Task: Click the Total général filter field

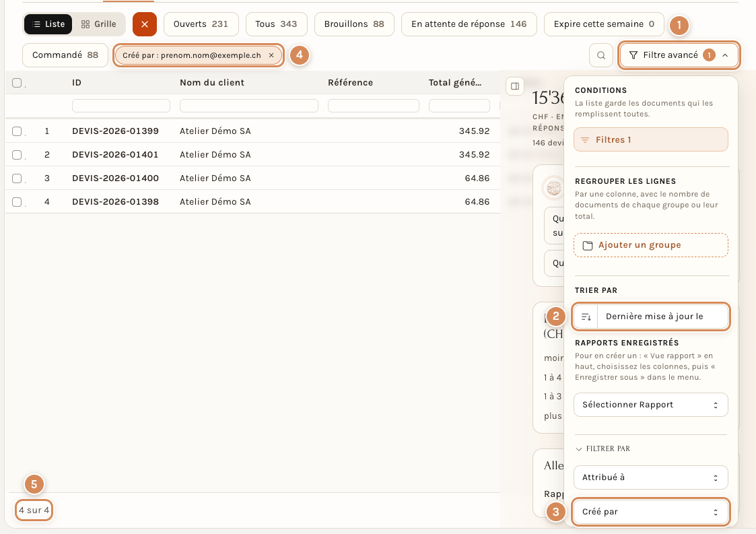Action: click(460, 106)
